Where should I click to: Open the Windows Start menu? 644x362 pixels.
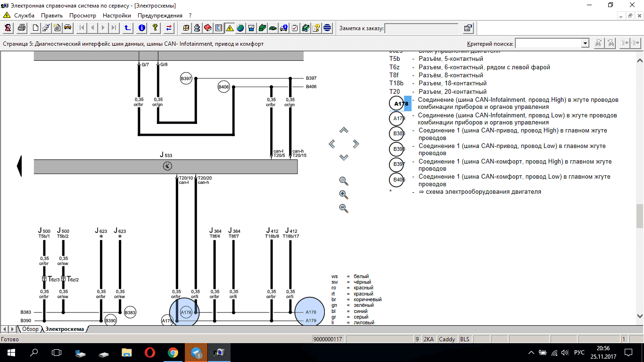(11, 352)
